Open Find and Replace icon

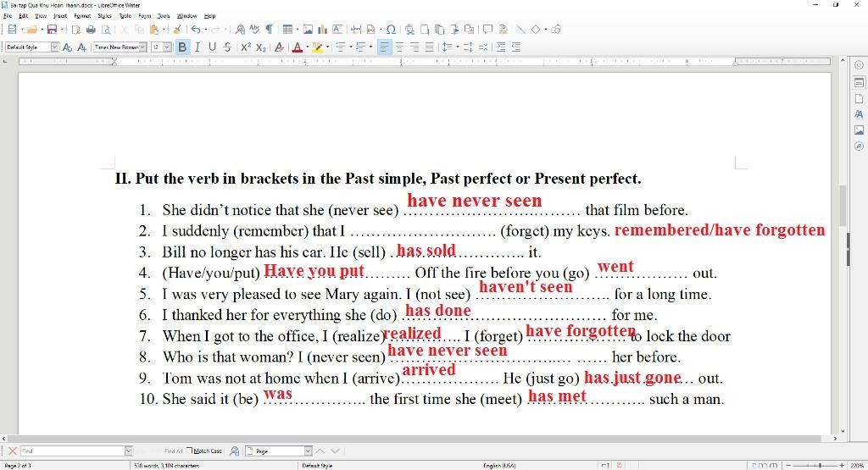point(240,30)
